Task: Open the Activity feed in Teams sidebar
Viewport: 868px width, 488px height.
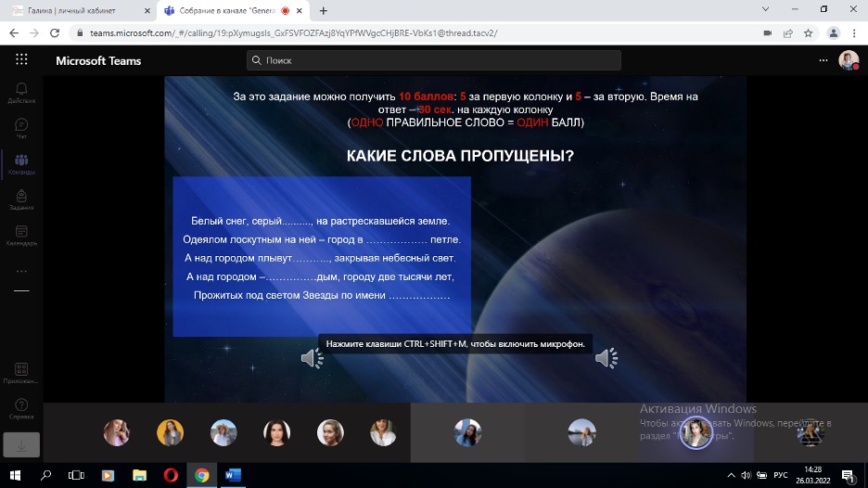Action: pos(20,92)
